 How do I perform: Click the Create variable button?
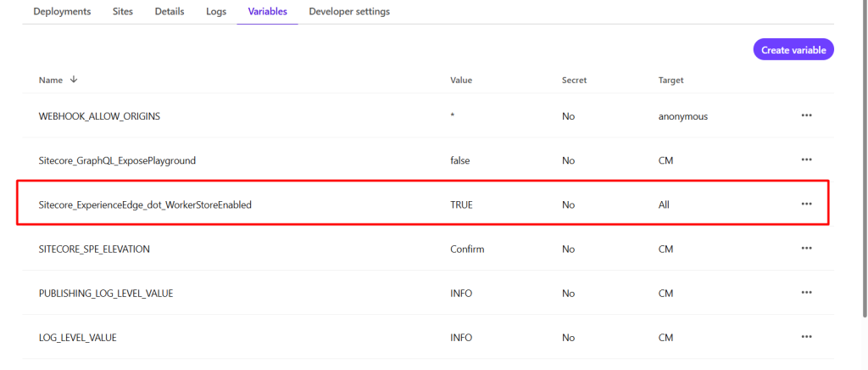[x=793, y=50]
